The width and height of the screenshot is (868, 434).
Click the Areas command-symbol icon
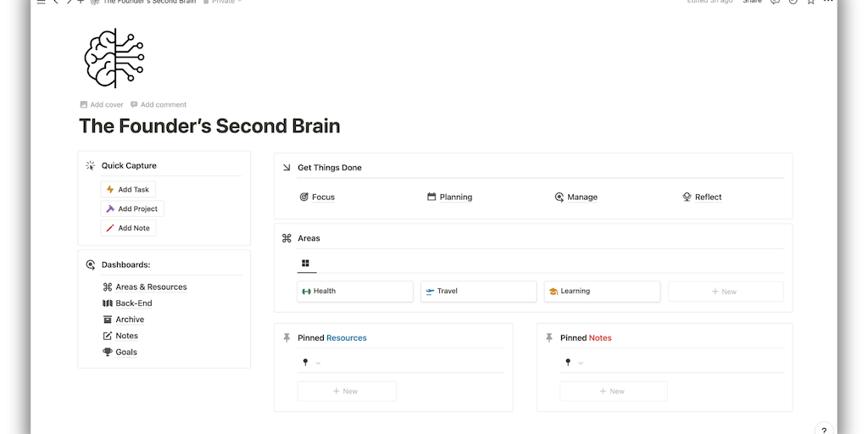click(287, 238)
